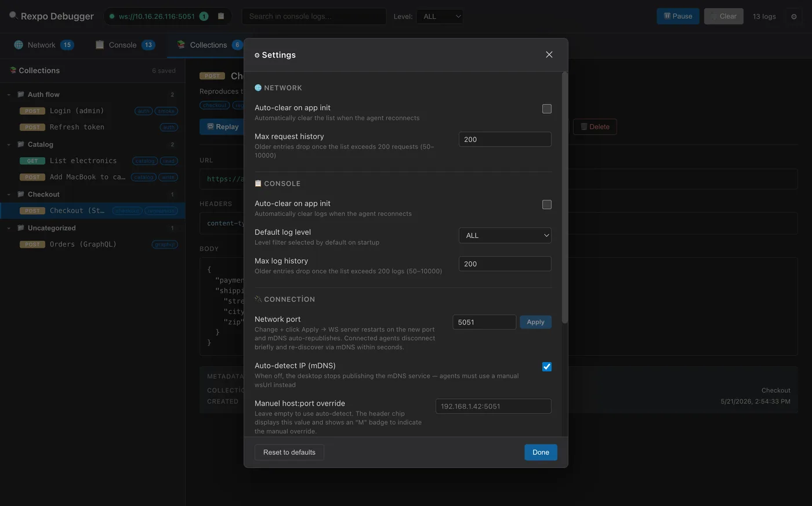812x506 pixels.
Task: Collapse the Catalog group chevron
Action: pyautogui.click(x=9, y=144)
